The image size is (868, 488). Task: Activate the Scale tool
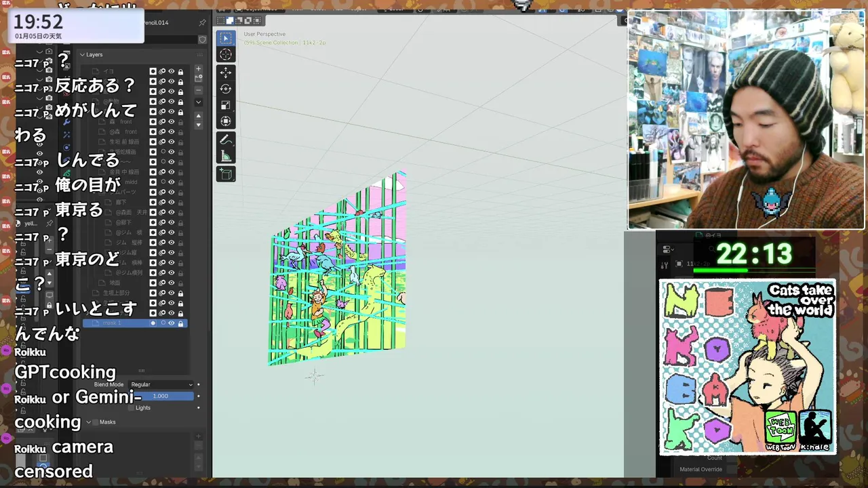pos(226,105)
